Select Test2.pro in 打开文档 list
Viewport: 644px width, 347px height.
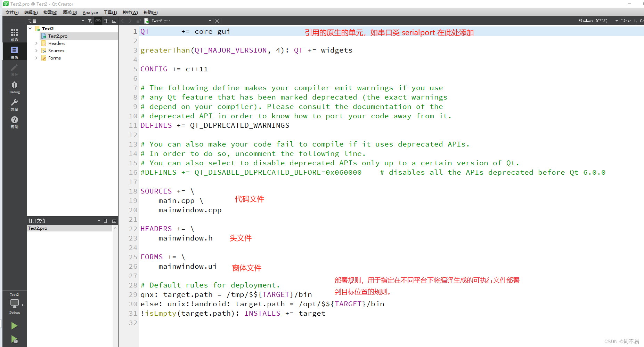pyautogui.click(x=38, y=228)
